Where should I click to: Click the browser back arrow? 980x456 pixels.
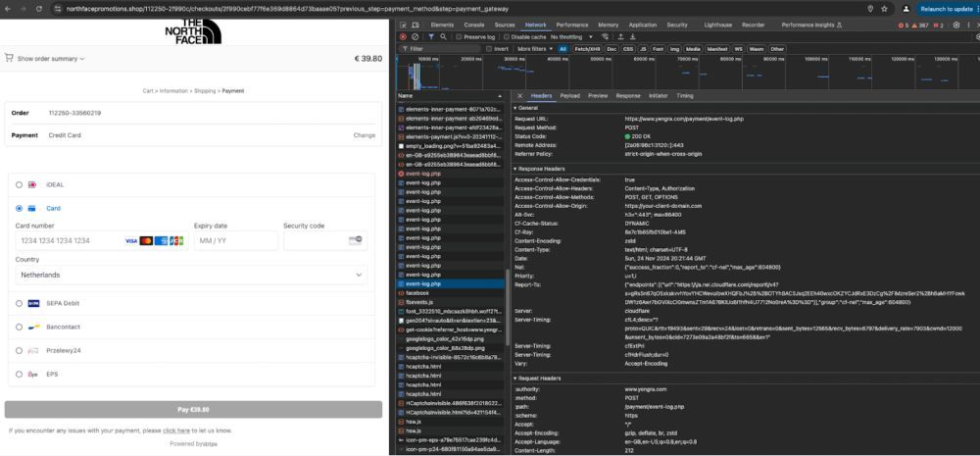8,9
